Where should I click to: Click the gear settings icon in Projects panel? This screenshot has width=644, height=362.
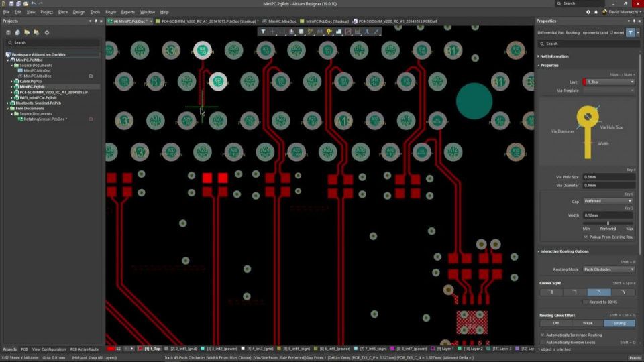pyautogui.click(x=47, y=32)
